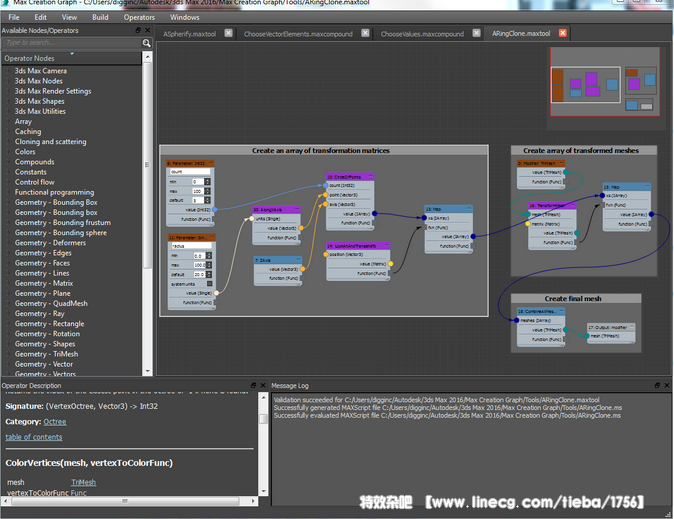Open the table of contents link

(34, 437)
